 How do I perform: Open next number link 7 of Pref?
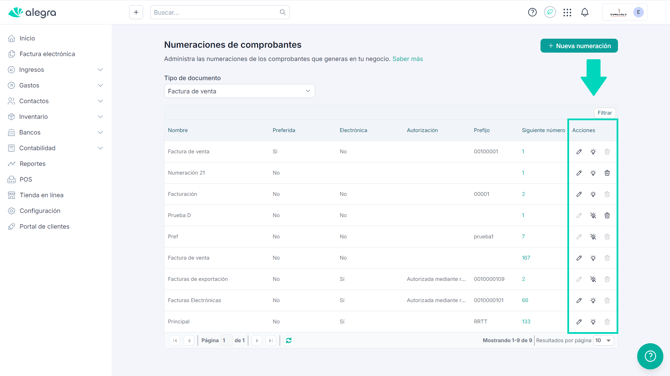click(x=523, y=237)
